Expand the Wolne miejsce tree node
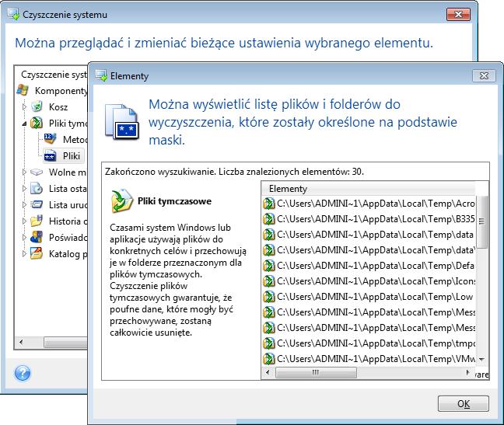The height and width of the screenshot is (425, 504). (x=24, y=172)
